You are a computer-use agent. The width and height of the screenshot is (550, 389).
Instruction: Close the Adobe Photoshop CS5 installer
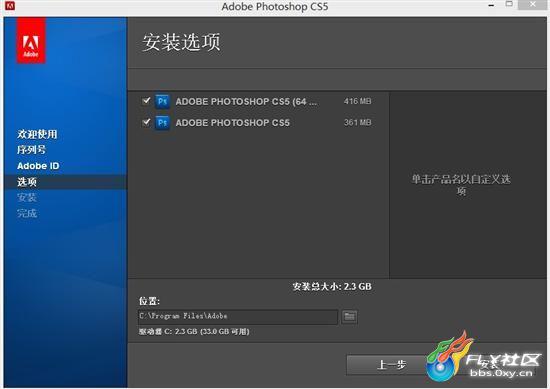click(x=533, y=4)
